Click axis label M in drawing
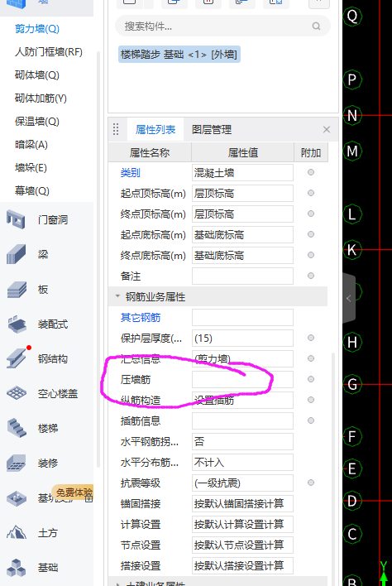Screen dimensions: 392x586 coord(352,151)
